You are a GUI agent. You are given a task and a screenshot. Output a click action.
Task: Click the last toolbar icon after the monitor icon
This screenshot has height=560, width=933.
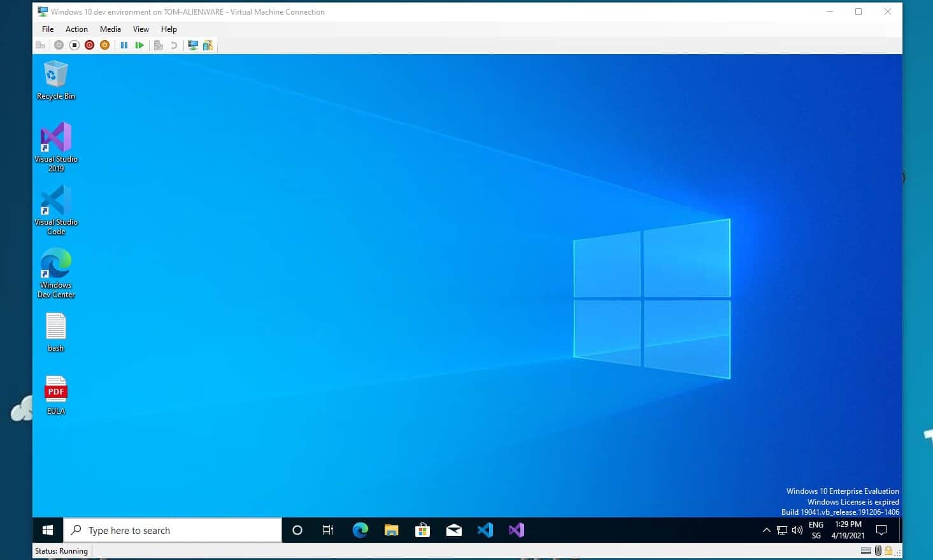(x=208, y=45)
